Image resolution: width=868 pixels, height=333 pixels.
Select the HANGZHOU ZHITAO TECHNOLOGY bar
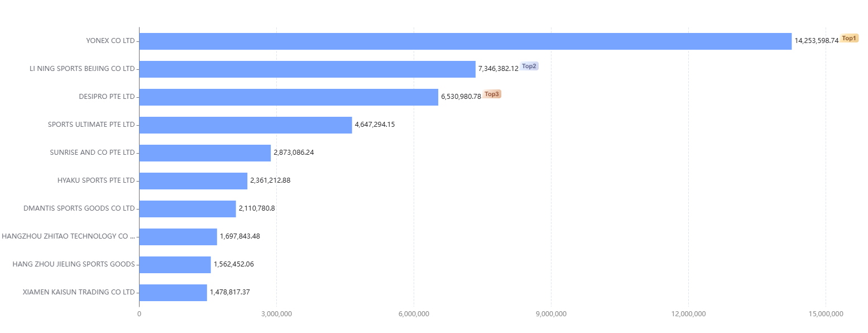[x=178, y=237]
